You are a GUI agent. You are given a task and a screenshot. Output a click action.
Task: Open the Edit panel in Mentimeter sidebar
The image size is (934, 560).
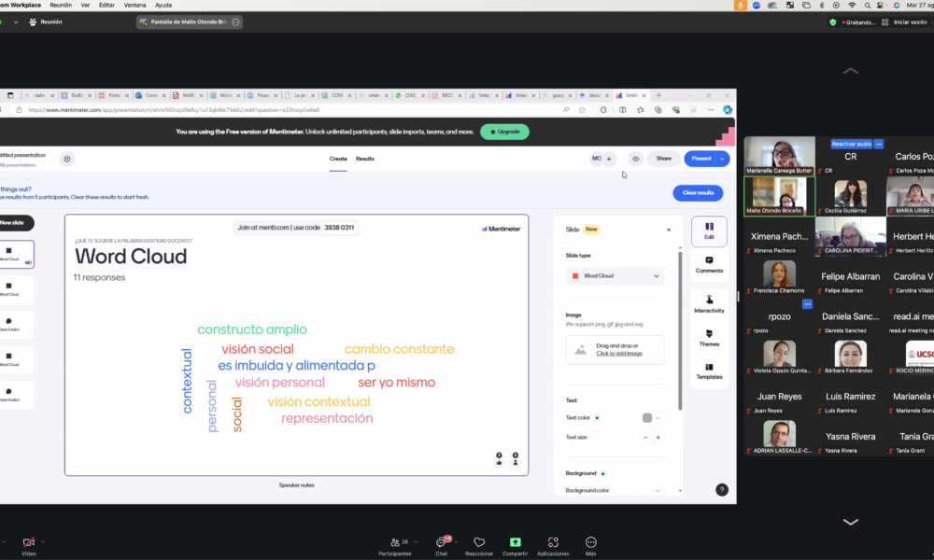click(709, 231)
